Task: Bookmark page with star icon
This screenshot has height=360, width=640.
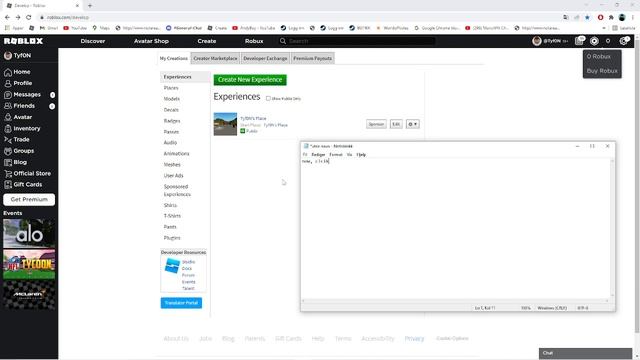Action: click(x=587, y=17)
